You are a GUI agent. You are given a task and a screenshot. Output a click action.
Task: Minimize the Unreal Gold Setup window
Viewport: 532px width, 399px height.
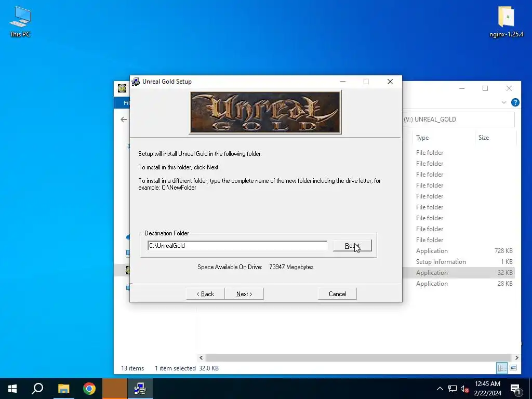click(343, 82)
